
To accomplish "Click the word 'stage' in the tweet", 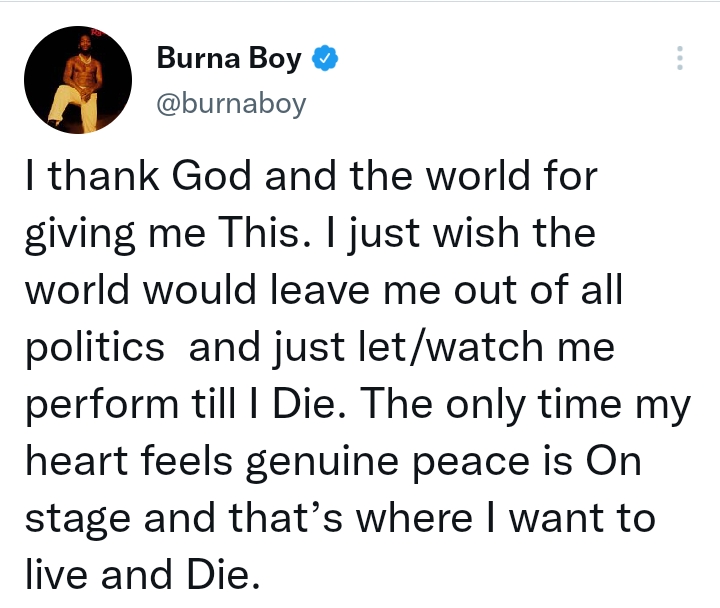I will pos(78,520).
